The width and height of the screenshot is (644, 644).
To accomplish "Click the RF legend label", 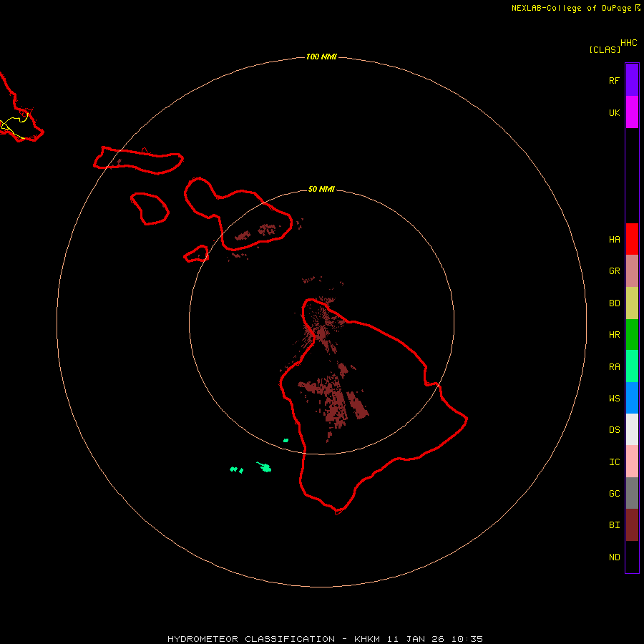I will [x=615, y=81].
